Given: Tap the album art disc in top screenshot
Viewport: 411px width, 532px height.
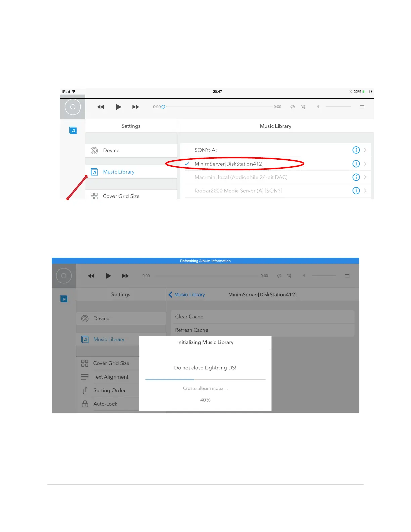Looking at the screenshot, I should click(73, 107).
